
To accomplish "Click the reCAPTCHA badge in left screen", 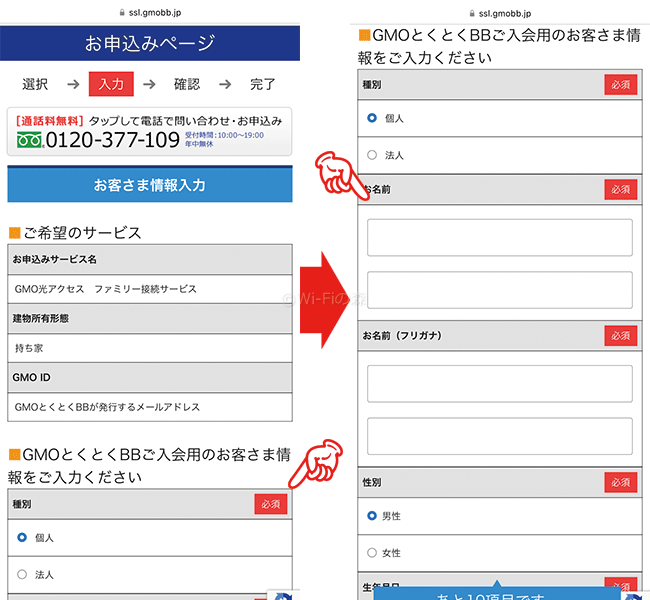I will coord(284,595).
